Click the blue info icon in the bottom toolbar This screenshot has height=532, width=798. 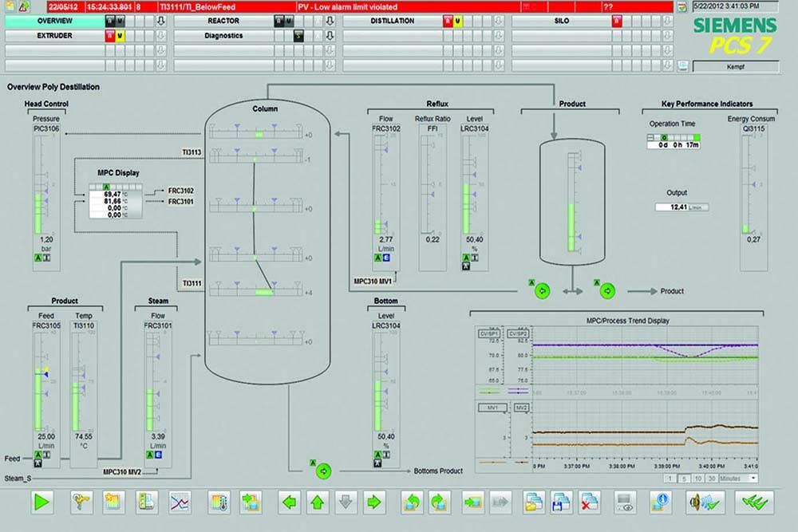[660, 501]
